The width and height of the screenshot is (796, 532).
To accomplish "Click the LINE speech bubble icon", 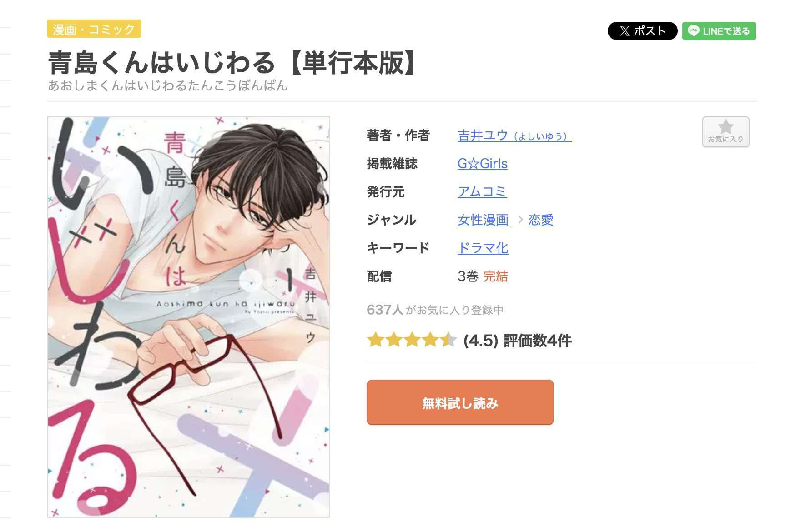I will point(693,31).
